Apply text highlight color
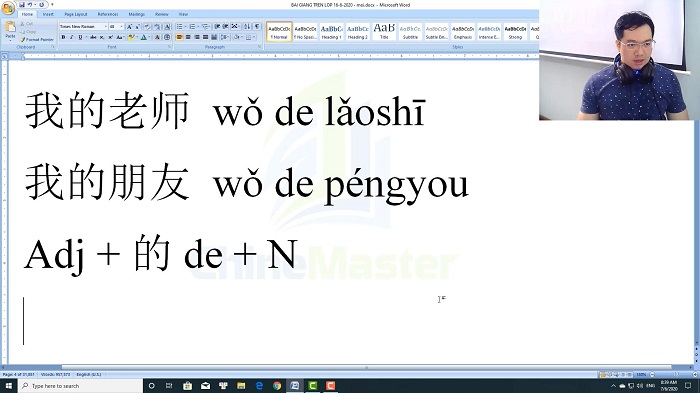The height and width of the screenshot is (393, 700). tap(132, 38)
